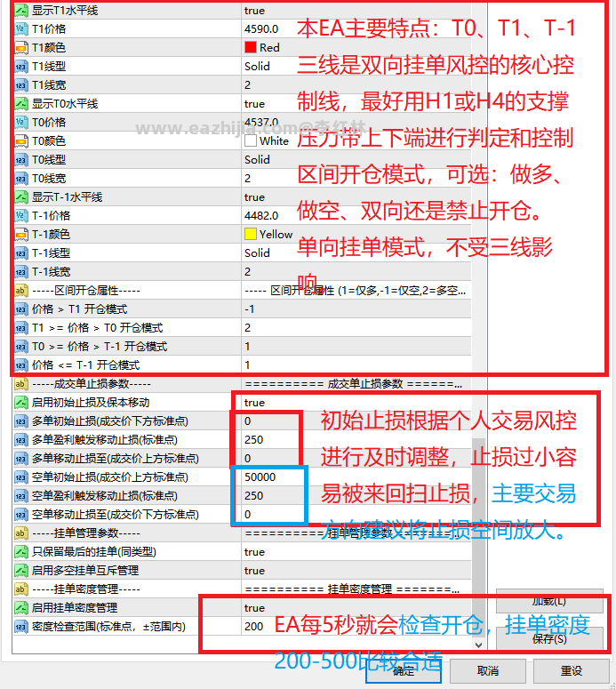Toggle the 显示T0水平线 true value
The height and width of the screenshot is (689, 616).
point(254,104)
